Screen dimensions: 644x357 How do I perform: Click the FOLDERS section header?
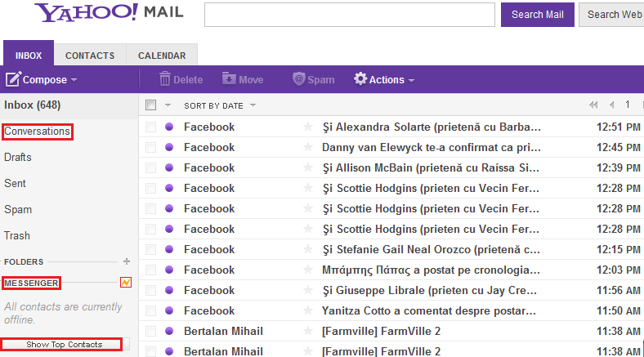(24, 261)
